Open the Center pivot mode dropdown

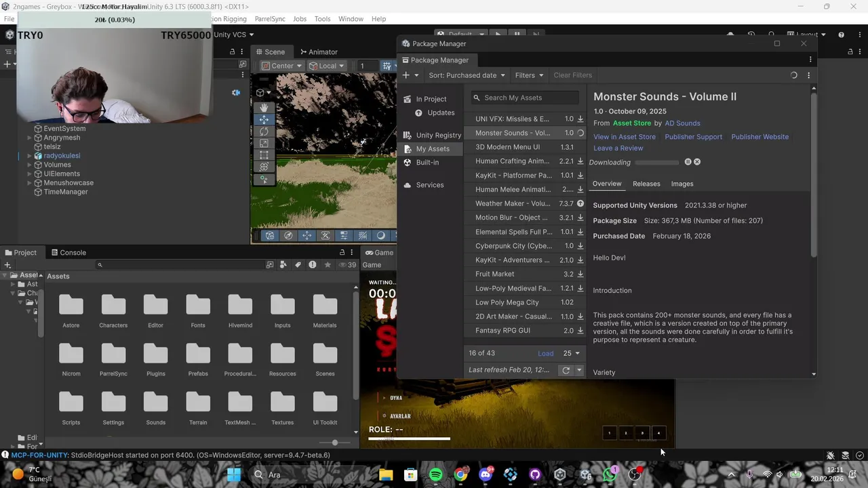[281, 66]
